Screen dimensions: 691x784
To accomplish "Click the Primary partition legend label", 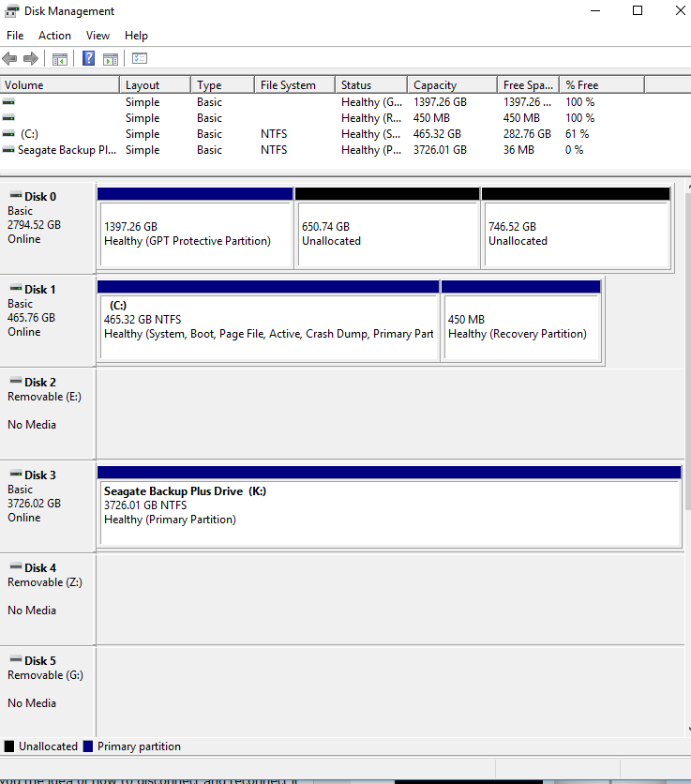I will coord(139,746).
